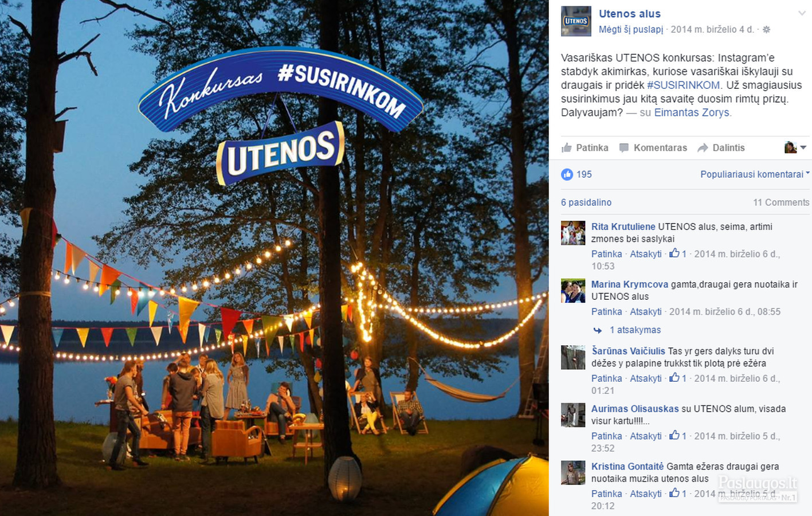Image resolution: width=812 pixels, height=516 pixels.
Task: Toggle Patinka on Aurimas Olisauskas's comment
Action: click(606, 436)
